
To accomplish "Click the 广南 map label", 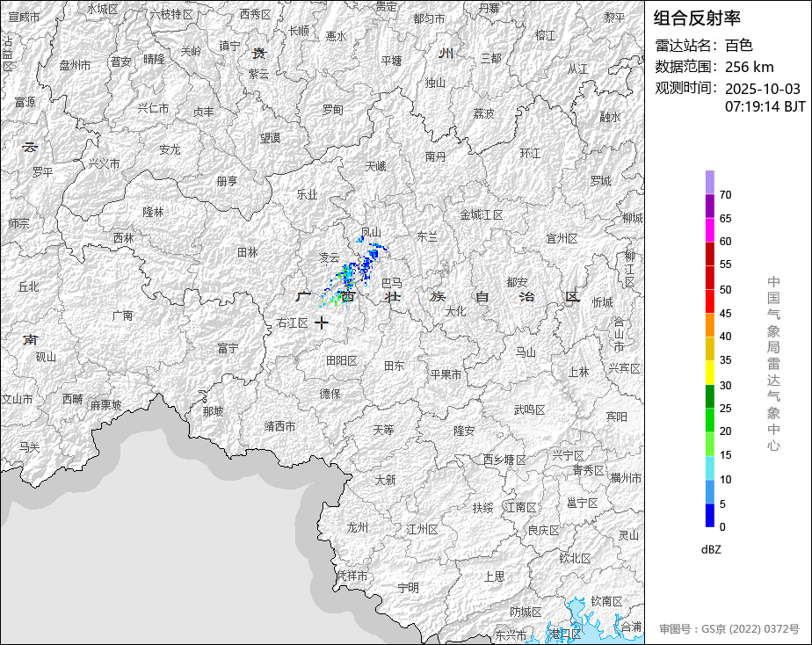I will tap(123, 315).
